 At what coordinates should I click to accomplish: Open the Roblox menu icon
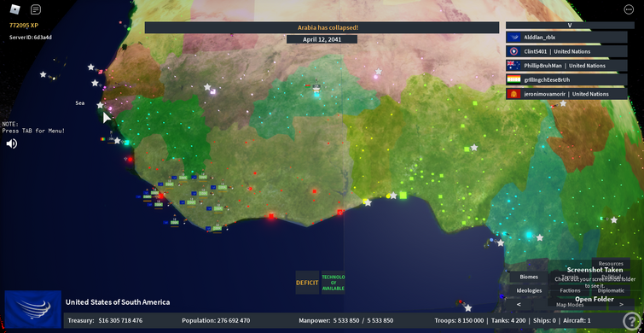pyautogui.click(x=15, y=9)
